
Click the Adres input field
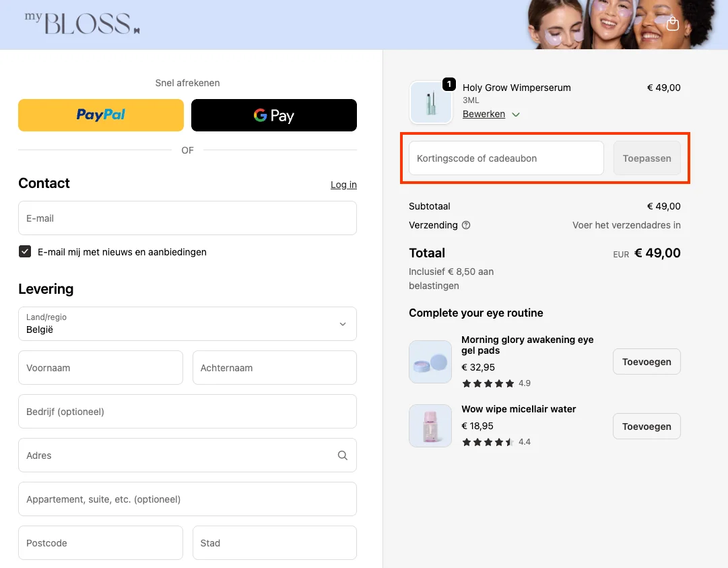pyautogui.click(x=188, y=455)
